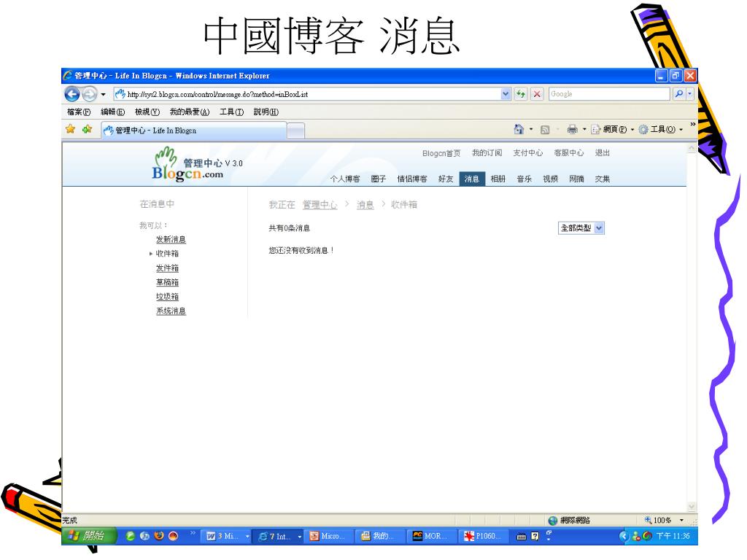Viewport: 747px width, 560px height.
Task: Click 发新消息 in sidebar
Action: click(x=171, y=239)
